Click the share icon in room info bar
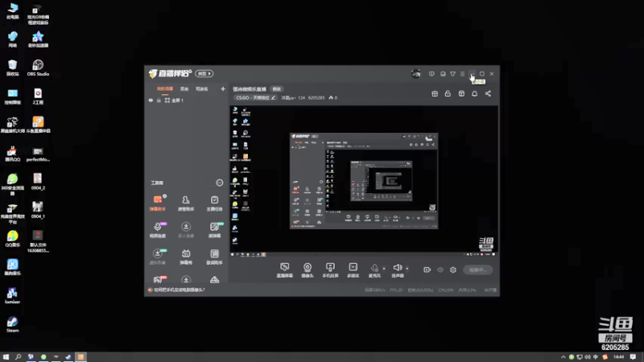The height and width of the screenshot is (362, 644). (x=488, y=93)
